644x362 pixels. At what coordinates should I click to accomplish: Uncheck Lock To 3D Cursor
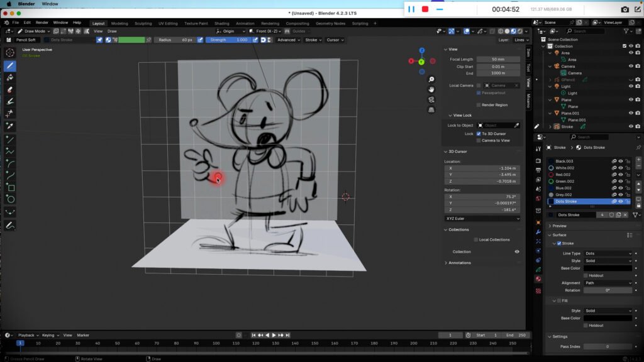pyautogui.click(x=479, y=134)
